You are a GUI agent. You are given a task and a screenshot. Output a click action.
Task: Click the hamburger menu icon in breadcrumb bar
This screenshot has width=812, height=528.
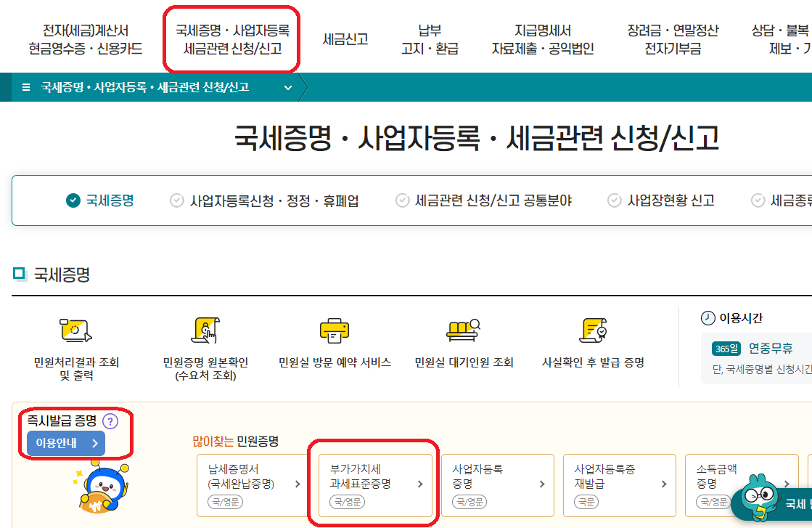point(27,87)
